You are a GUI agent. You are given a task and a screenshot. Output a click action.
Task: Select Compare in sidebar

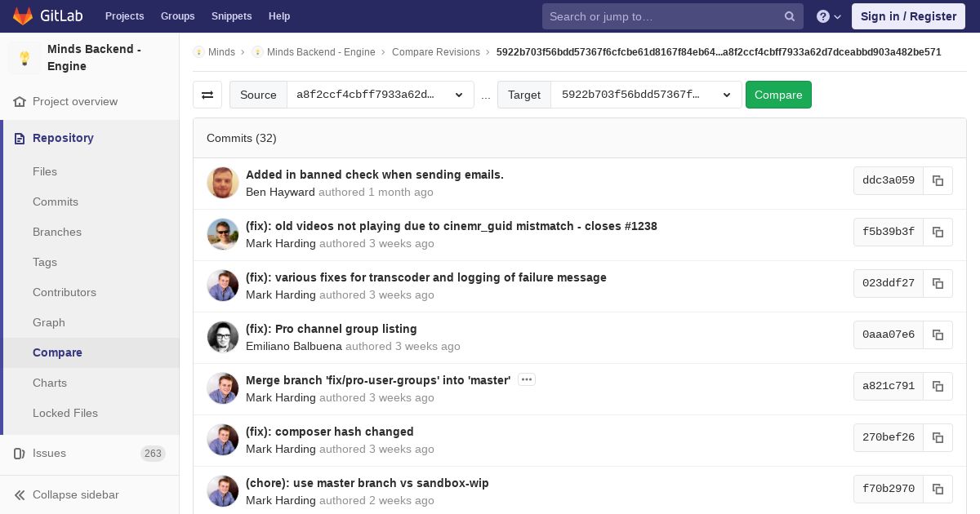coord(57,352)
